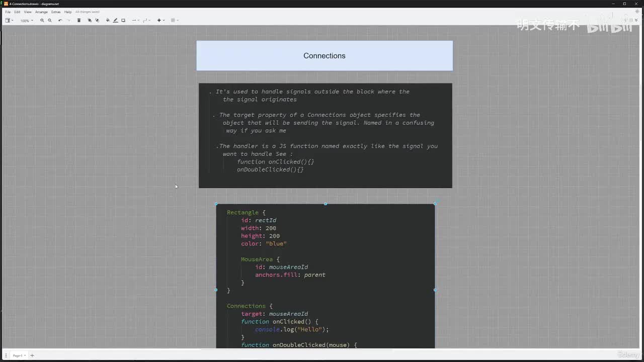Screen dimensions: 644x362
Task: Select the Connections title box
Action: click(325, 56)
